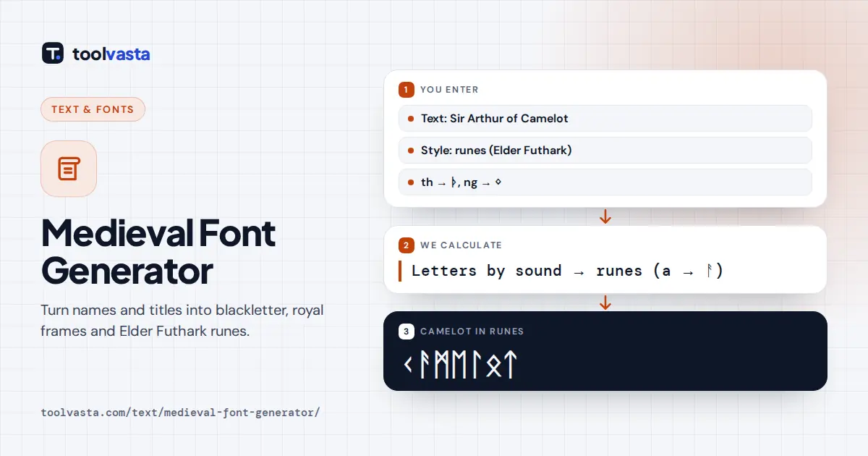This screenshot has width=868, height=456.
Task: Click the scroll document icon tile
Action: (69, 169)
